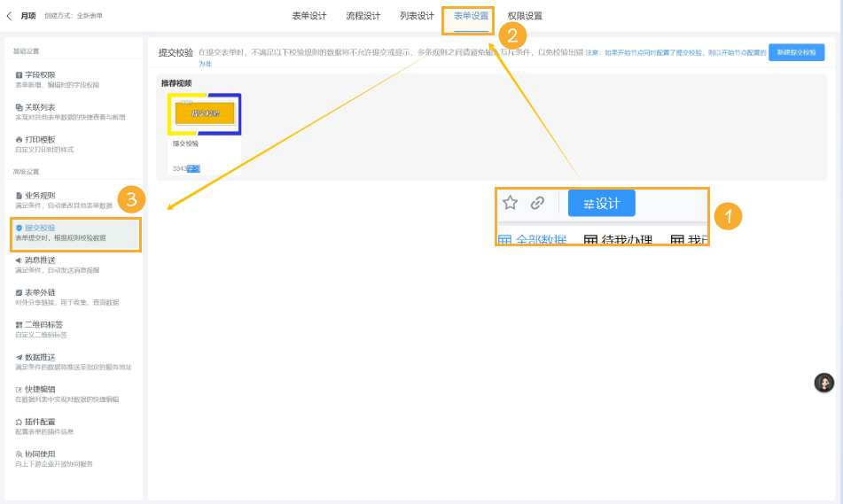Click the 高级设置 section label
The width and height of the screenshot is (843, 504).
[26, 172]
